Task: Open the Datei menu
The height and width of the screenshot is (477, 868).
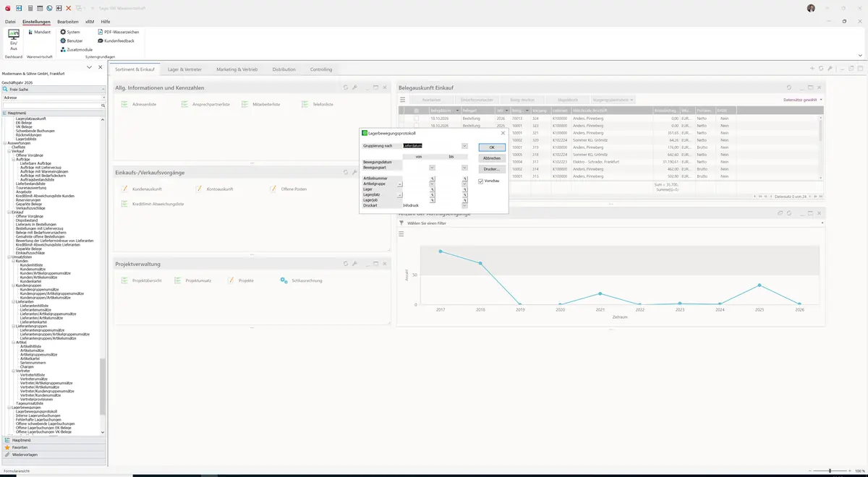Action: click(x=10, y=22)
